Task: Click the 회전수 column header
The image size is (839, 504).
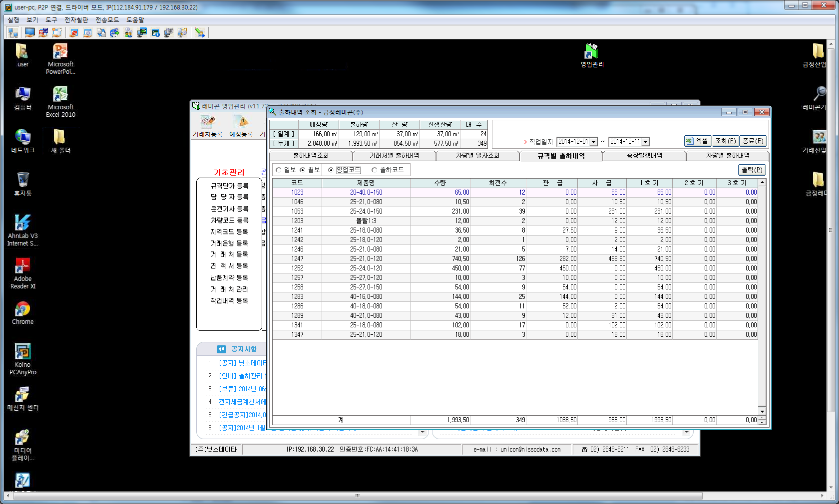Action: click(498, 183)
